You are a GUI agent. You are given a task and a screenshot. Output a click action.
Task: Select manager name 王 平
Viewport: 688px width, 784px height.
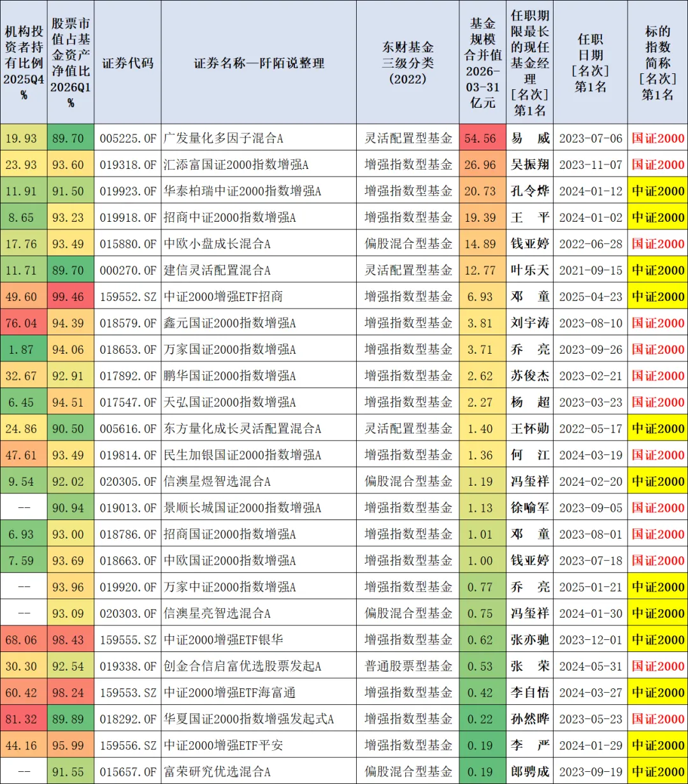pyautogui.click(x=530, y=217)
